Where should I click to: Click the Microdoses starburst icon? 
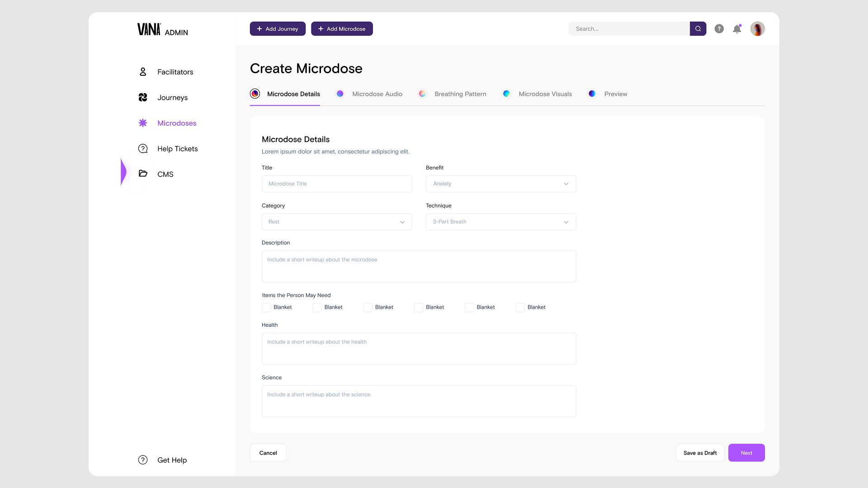click(x=143, y=123)
